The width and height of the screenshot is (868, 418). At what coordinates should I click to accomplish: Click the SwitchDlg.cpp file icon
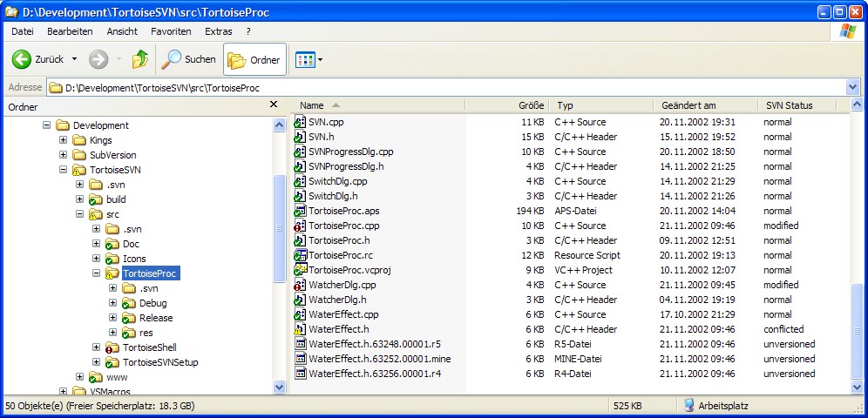300,181
